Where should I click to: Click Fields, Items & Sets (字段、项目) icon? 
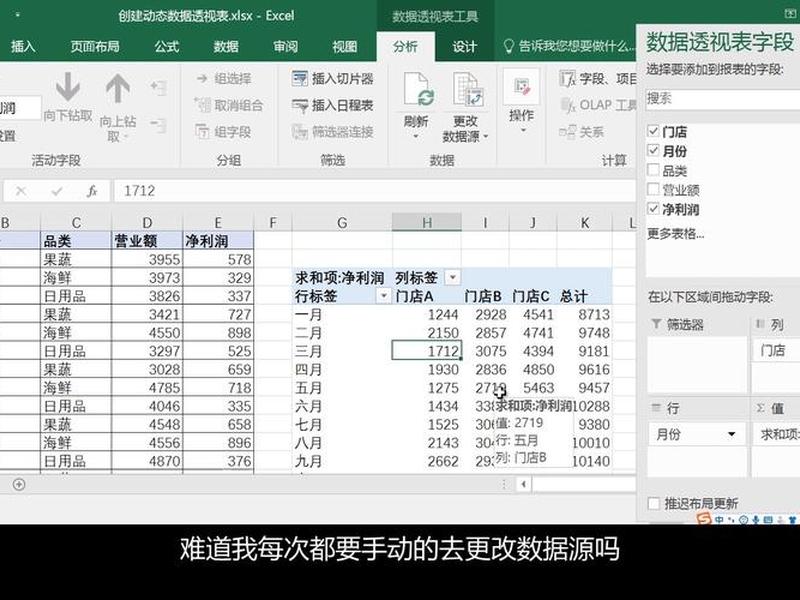click(567, 79)
